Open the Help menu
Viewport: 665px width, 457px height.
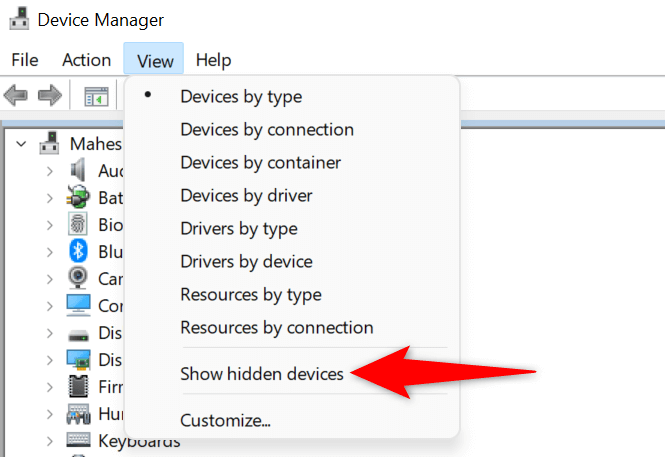click(213, 60)
